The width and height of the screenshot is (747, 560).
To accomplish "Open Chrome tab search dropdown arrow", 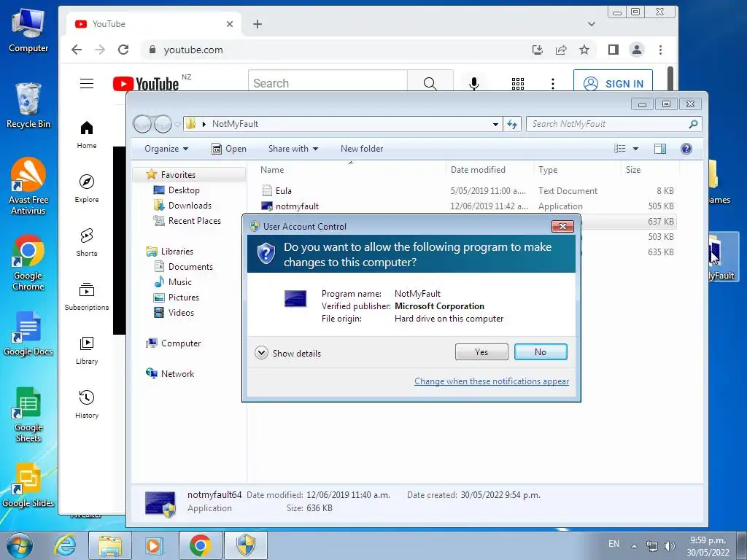I will [x=591, y=24].
